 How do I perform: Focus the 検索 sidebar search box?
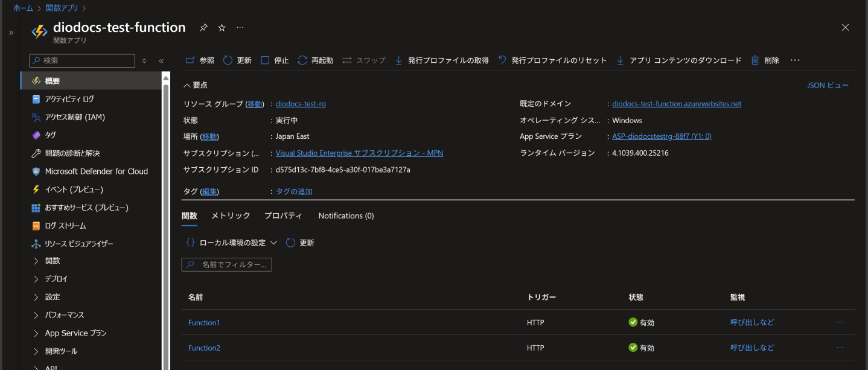82,61
